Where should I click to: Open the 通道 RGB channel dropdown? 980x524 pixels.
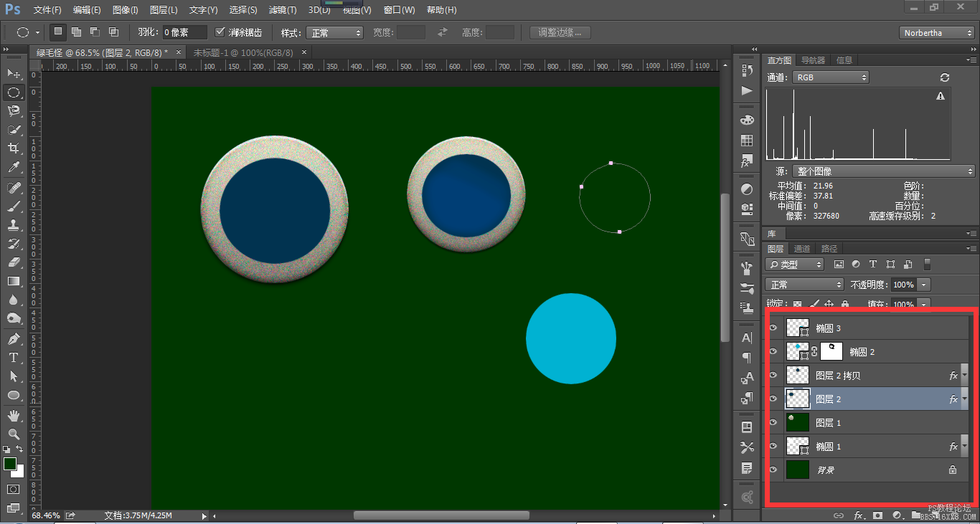[x=830, y=77]
